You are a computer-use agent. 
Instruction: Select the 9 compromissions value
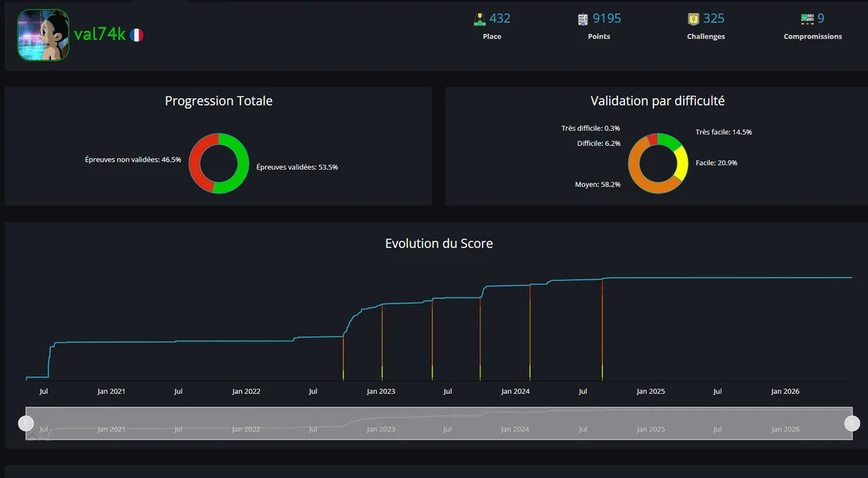(821, 19)
